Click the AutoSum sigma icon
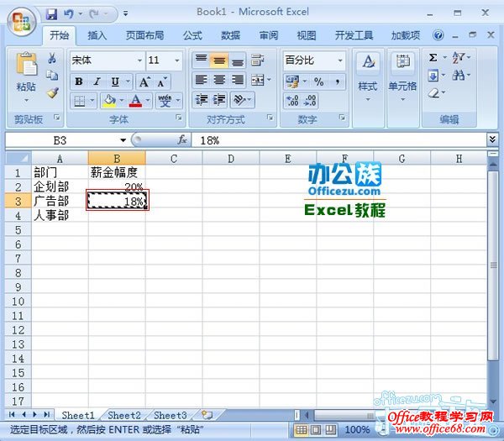Viewport: 504px width, 441px height. point(433,58)
